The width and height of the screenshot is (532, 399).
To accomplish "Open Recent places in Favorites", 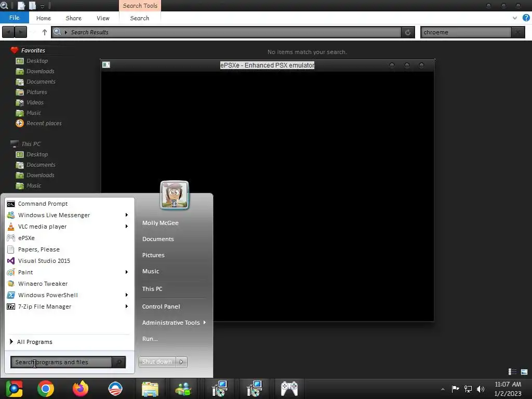I will point(38,123).
